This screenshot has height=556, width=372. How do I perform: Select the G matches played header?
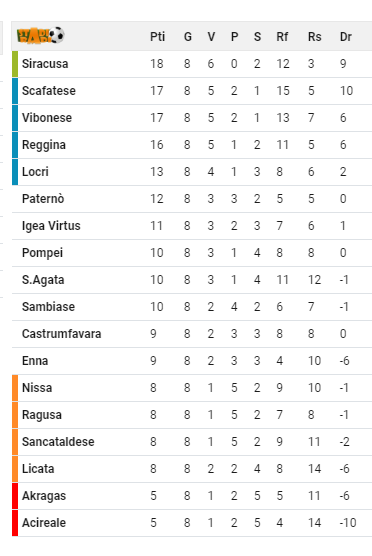pyautogui.click(x=188, y=37)
